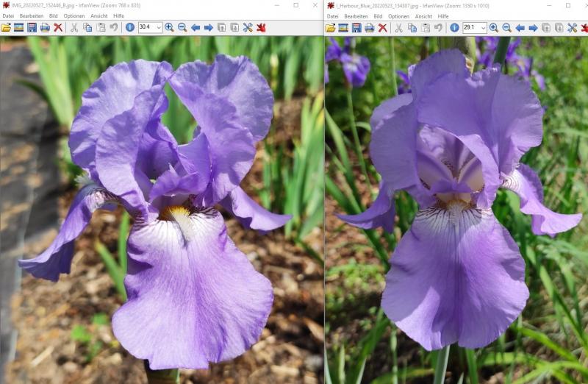Click Save icon in the left IMG_20220527 window
This screenshot has height=384, width=588.
[32, 27]
